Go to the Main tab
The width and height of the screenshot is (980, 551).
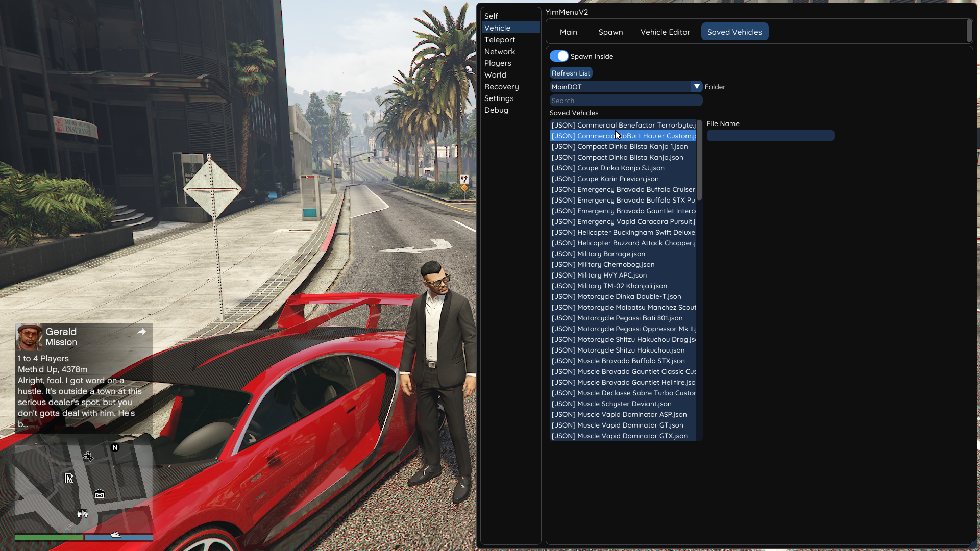568,32
